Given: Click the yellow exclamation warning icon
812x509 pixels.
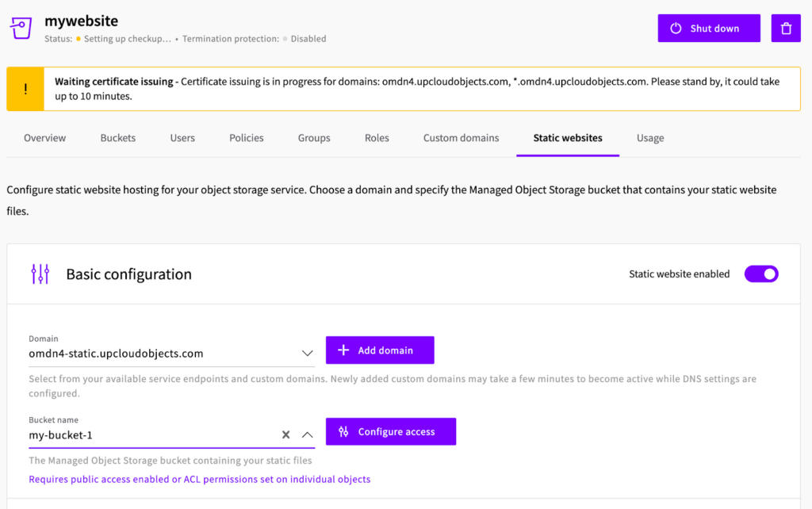Looking at the screenshot, I should tap(25, 89).
